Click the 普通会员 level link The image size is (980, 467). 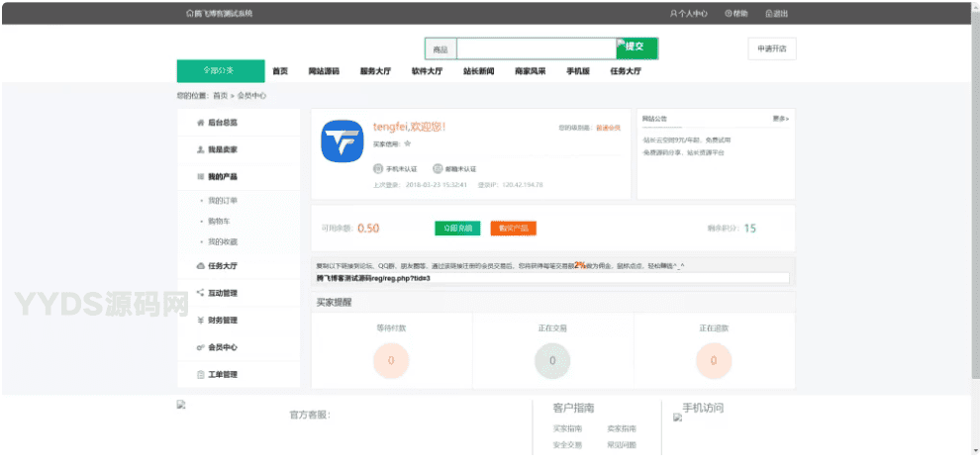pos(608,128)
